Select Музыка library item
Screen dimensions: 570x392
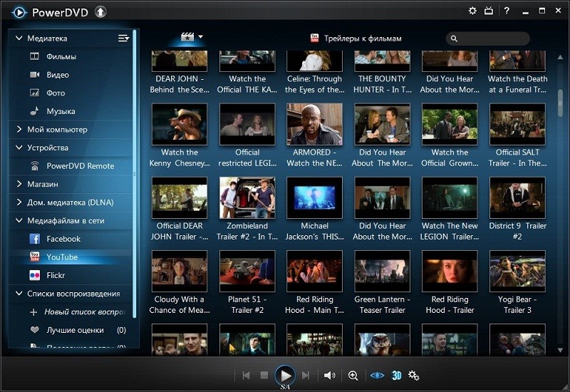click(61, 111)
